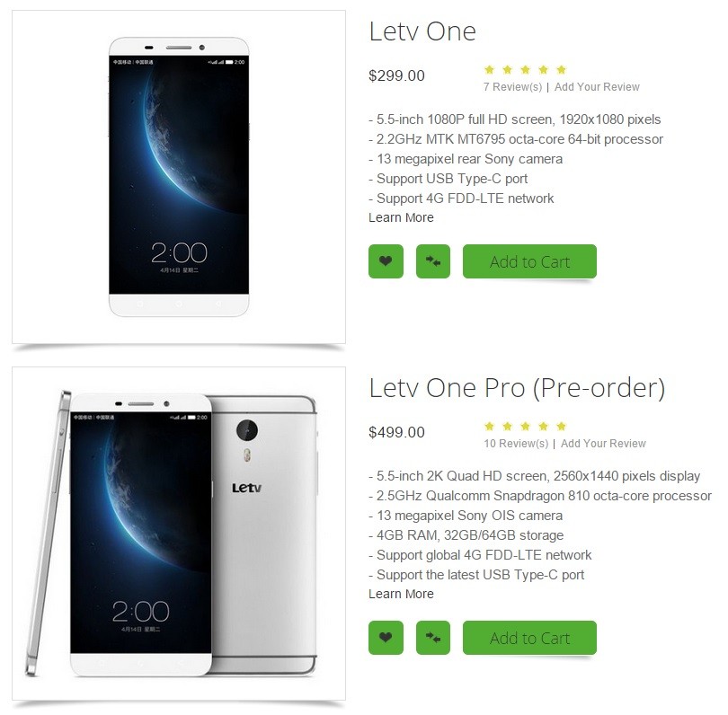Viewport: 728px width, 715px height.
Task: Click the Letv One Pro compare arrows icon
Action: tap(433, 638)
